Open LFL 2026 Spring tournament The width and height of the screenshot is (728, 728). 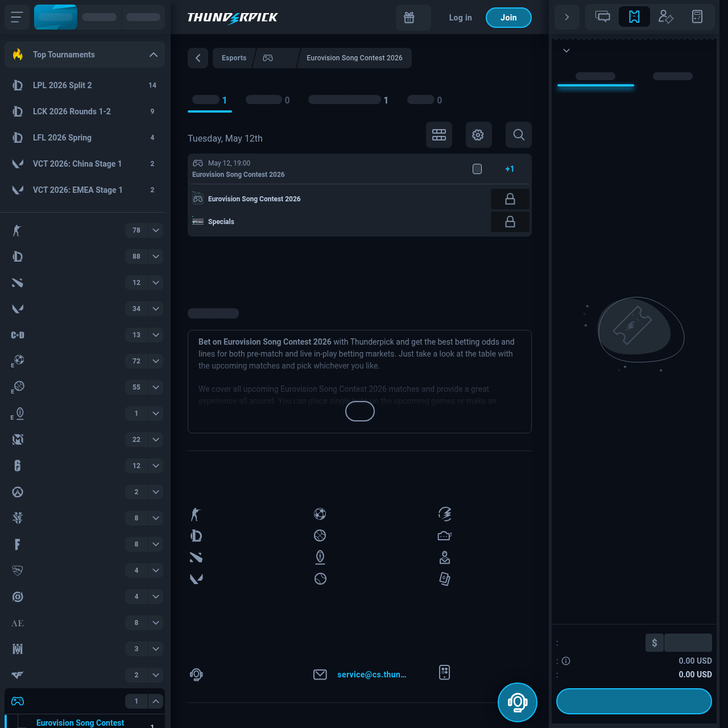click(x=85, y=138)
